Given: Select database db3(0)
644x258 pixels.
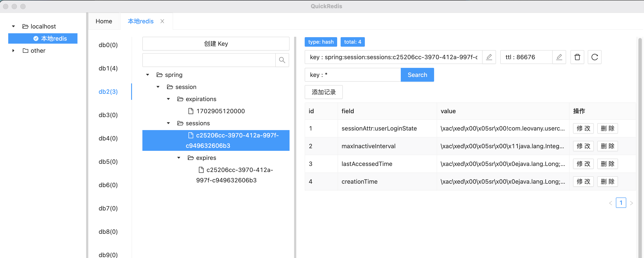Looking at the screenshot, I should [x=108, y=115].
